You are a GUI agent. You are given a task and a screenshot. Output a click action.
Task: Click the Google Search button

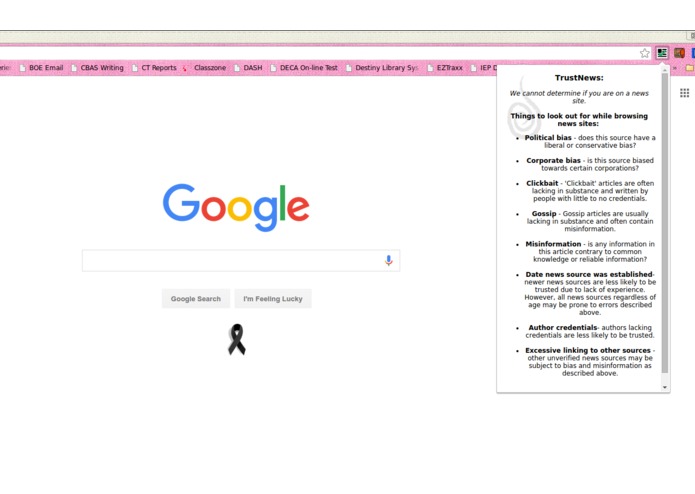(x=195, y=299)
